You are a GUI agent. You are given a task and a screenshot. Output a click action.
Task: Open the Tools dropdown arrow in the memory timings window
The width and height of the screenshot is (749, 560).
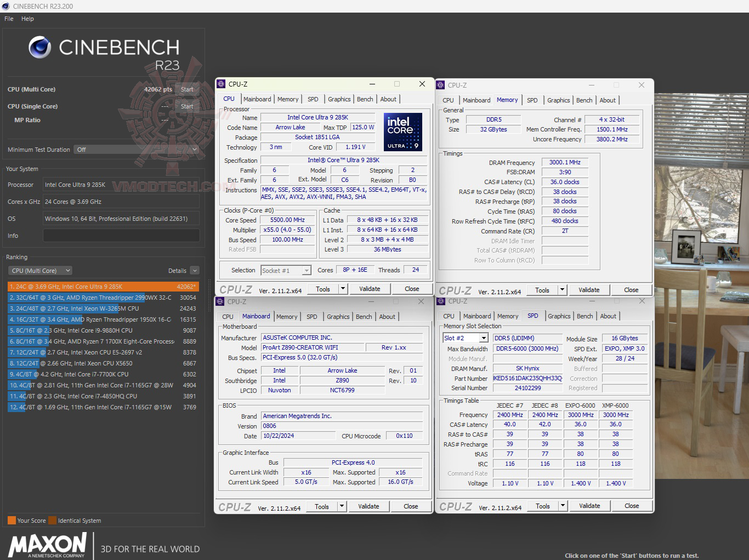(563, 290)
